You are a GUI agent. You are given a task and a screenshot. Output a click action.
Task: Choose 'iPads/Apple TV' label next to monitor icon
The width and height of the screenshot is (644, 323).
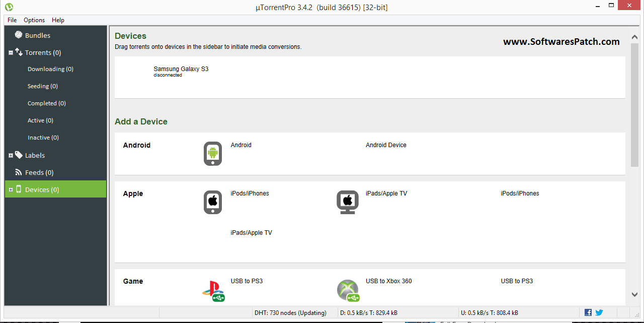coord(386,193)
